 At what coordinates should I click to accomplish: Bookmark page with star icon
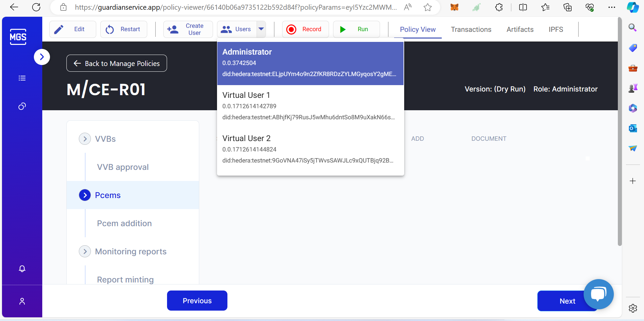(x=428, y=7)
